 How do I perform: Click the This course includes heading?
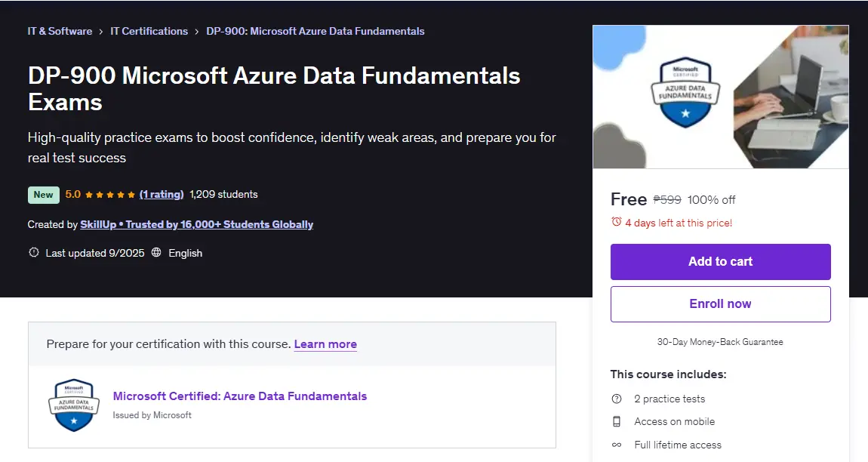(668, 374)
